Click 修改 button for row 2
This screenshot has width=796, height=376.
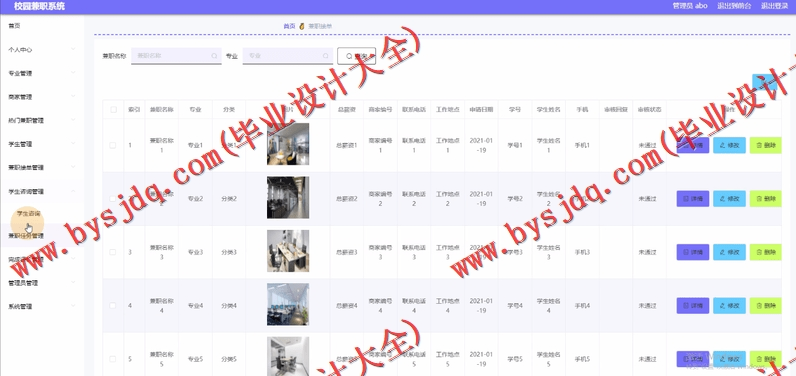click(729, 199)
